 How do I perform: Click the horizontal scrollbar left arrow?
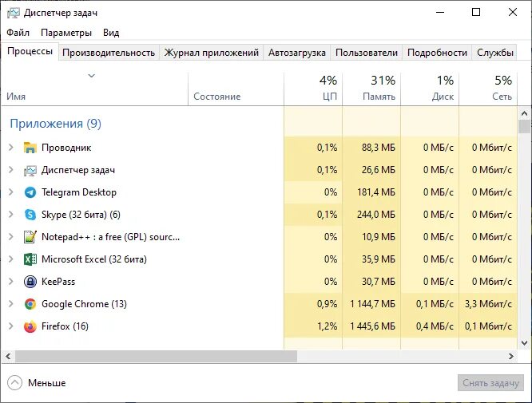coord(8,356)
